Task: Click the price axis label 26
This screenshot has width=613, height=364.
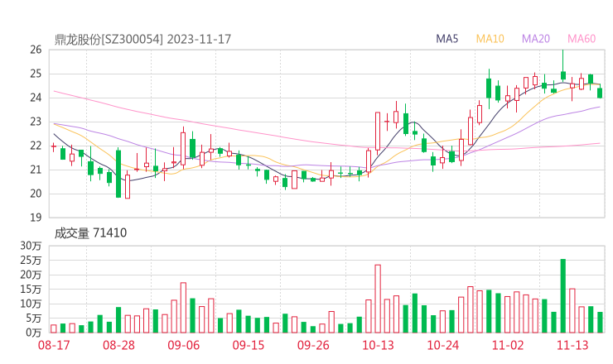Action: tap(36, 50)
